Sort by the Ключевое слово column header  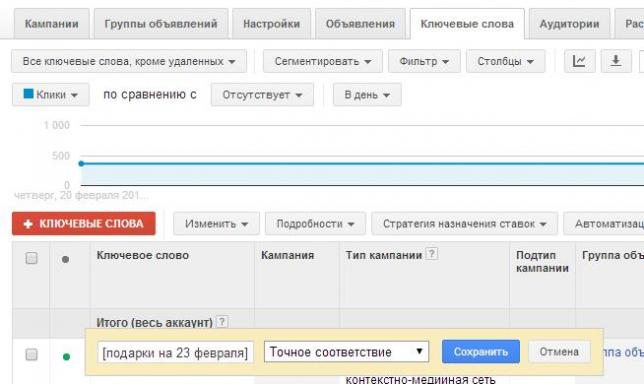(143, 255)
